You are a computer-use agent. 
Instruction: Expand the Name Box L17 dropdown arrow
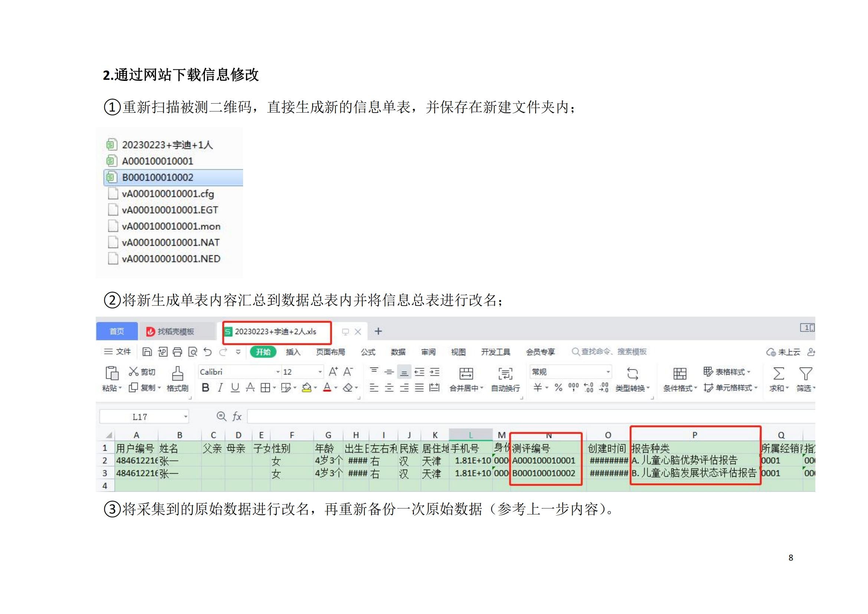tap(186, 417)
